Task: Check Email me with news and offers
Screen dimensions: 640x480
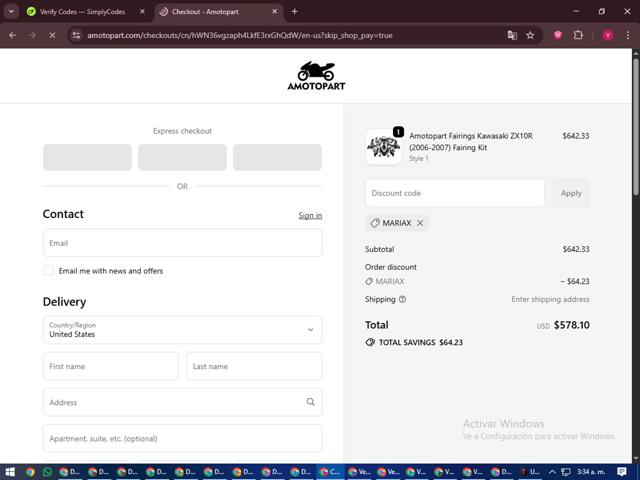Action: coord(49,271)
